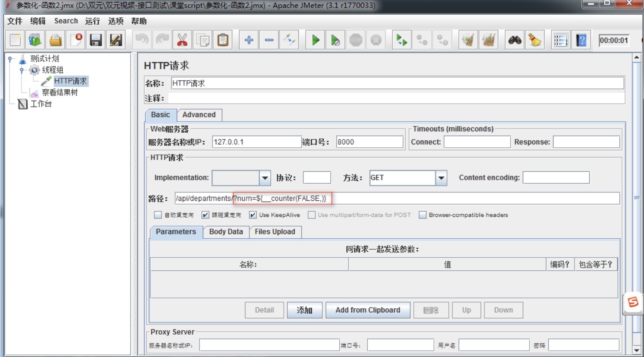Open the Implementation dropdown
Image resolution: width=644 pixels, height=357 pixels.
coord(265,178)
